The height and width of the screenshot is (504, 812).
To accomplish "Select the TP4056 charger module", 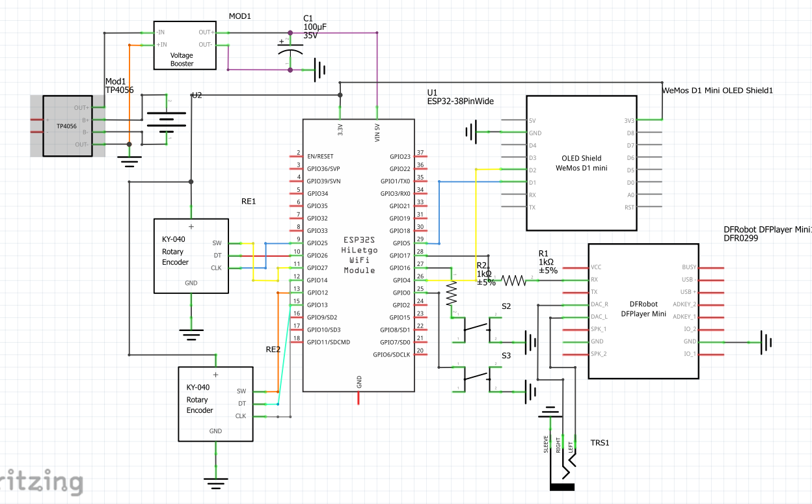I will 68,126.
